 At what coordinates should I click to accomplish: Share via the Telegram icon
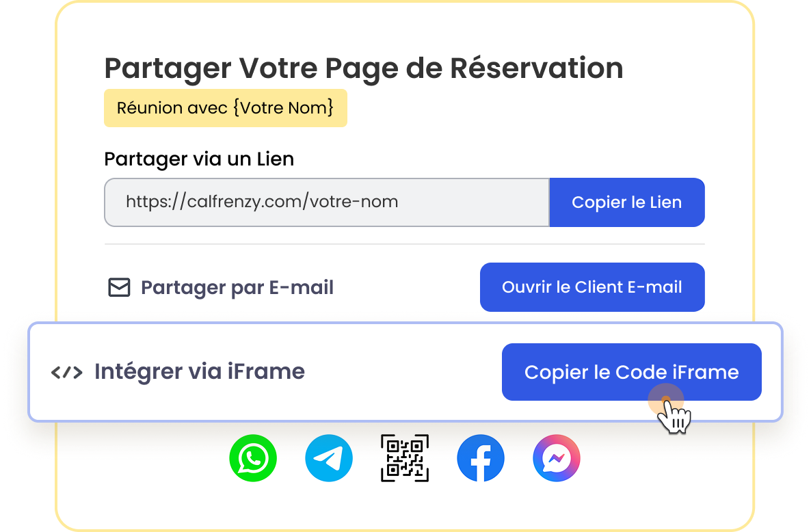(329, 458)
